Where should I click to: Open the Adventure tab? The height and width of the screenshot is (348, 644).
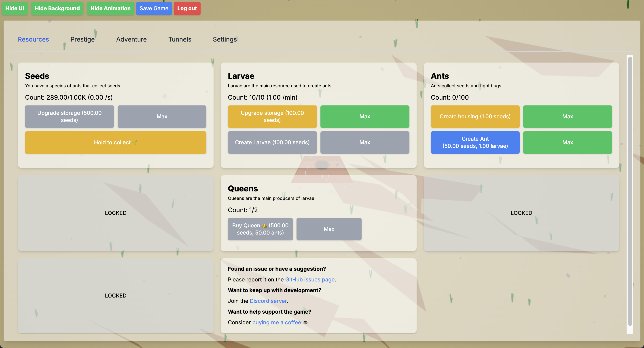(131, 40)
